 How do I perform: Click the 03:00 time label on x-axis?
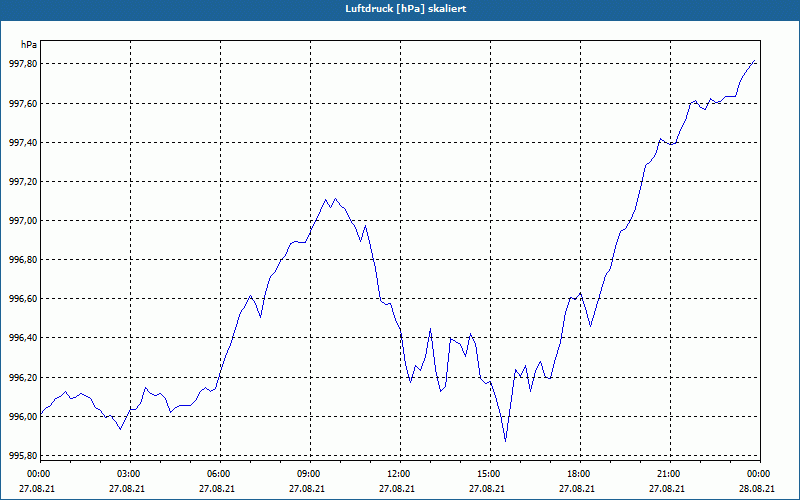click(128, 474)
